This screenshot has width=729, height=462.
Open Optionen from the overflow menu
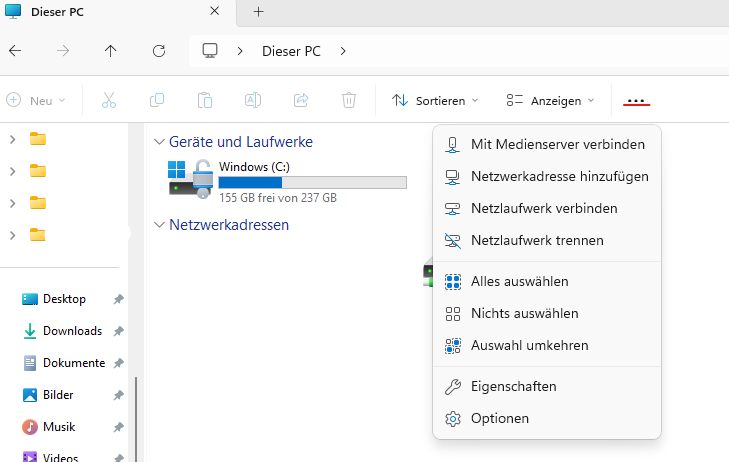(499, 418)
